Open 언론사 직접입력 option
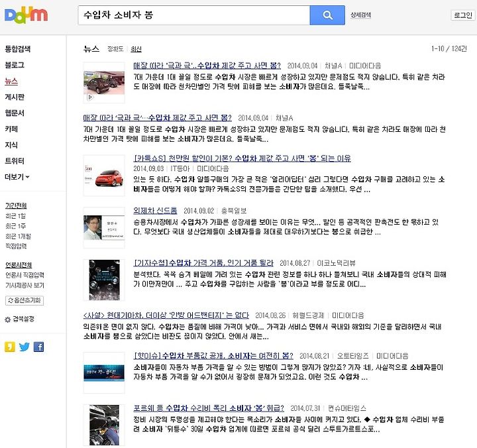 [x=25, y=275]
